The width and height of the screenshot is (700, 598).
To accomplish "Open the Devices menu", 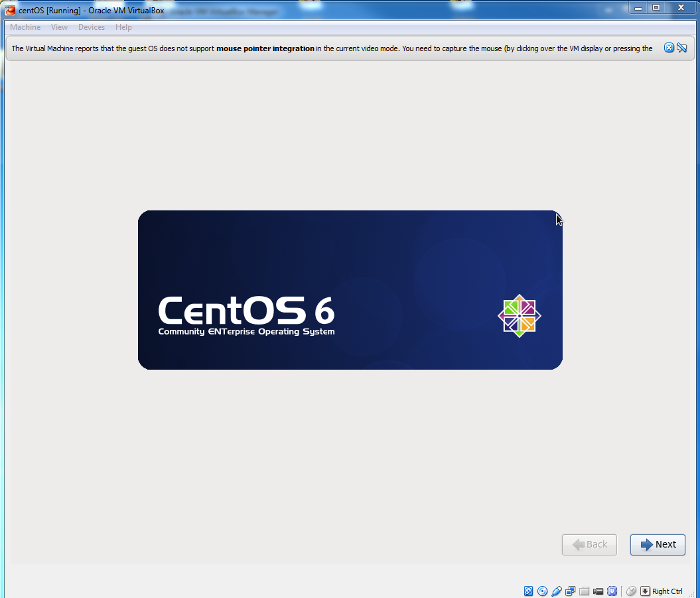I will 91,27.
